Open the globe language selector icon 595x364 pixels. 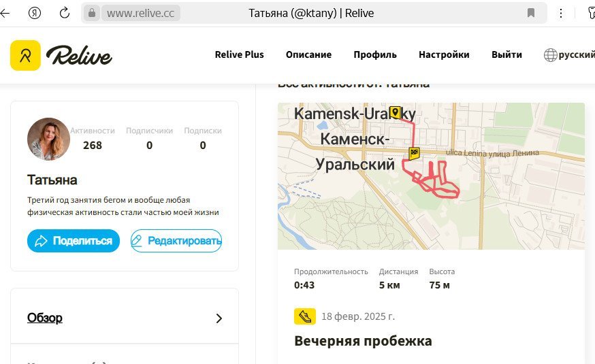coord(550,55)
